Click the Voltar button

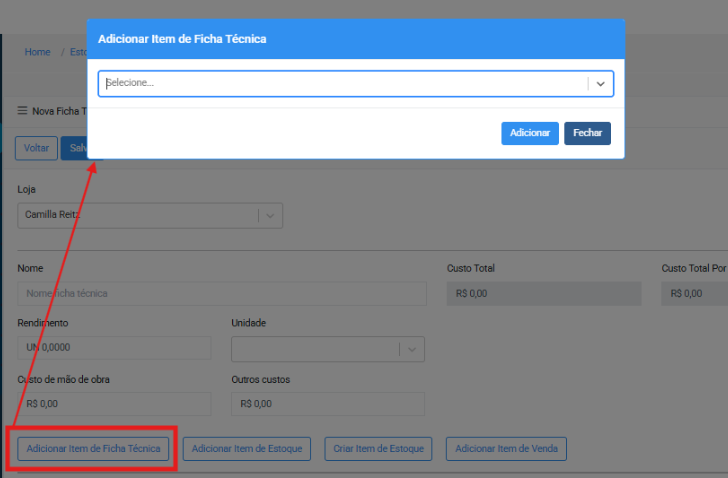36,148
